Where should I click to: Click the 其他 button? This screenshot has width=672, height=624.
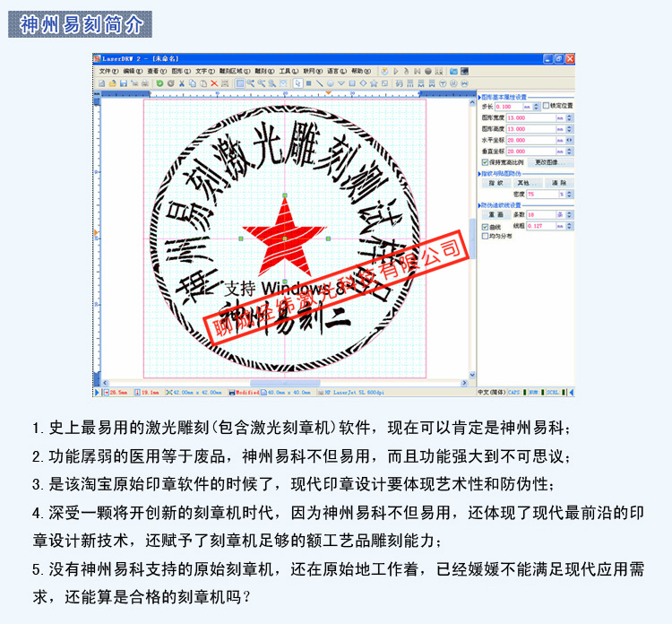[528, 183]
